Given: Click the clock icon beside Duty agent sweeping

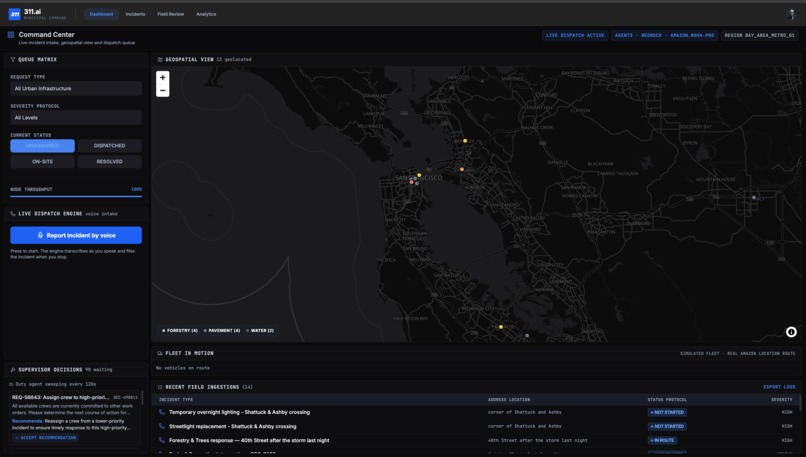Looking at the screenshot, I should tap(11, 384).
